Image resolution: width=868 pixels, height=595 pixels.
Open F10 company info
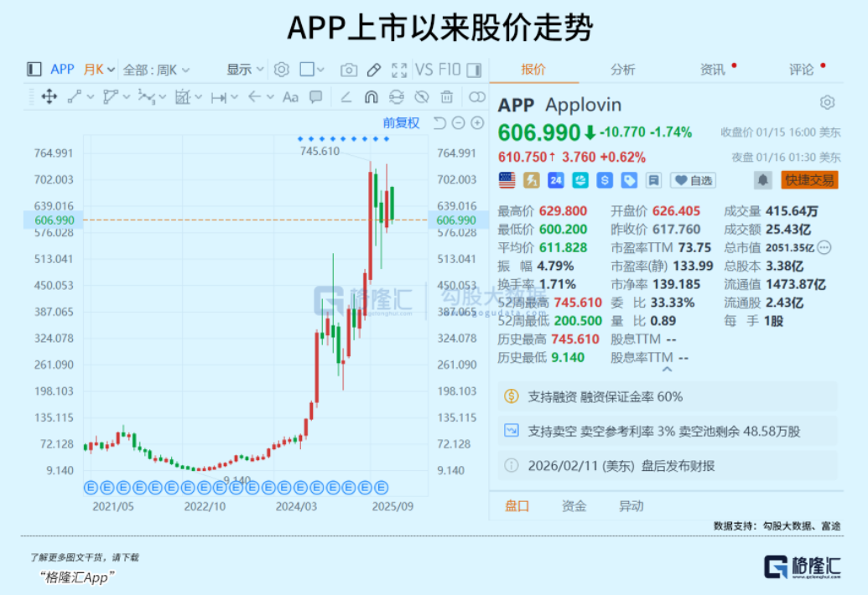(x=449, y=70)
